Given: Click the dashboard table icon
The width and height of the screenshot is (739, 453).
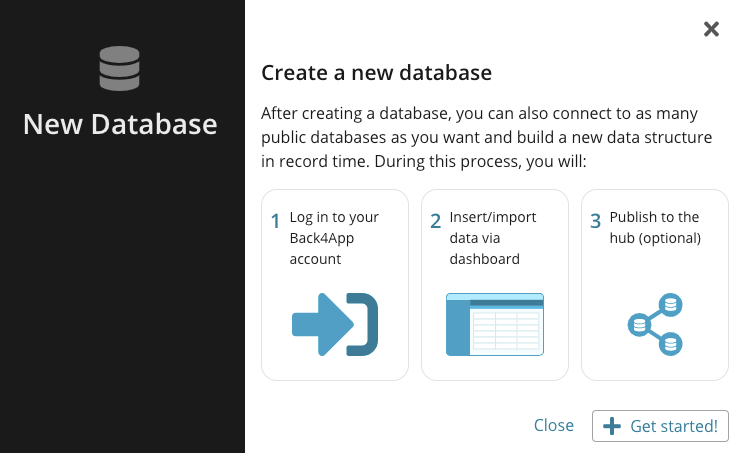Looking at the screenshot, I should pyautogui.click(x=495, y=324).
